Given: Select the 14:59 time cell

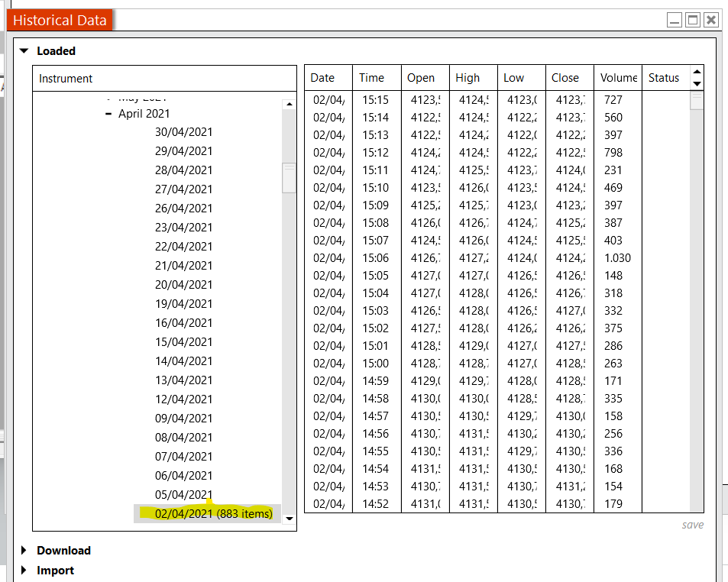Looking at the screenshot, I should (x=376, y=381).
